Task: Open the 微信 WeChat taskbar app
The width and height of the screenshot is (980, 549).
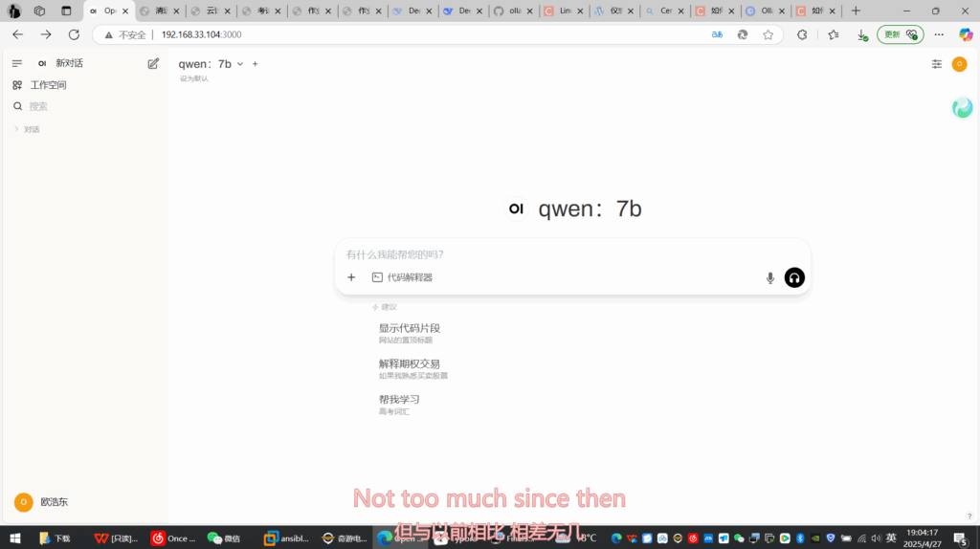Action: (224, 538)
